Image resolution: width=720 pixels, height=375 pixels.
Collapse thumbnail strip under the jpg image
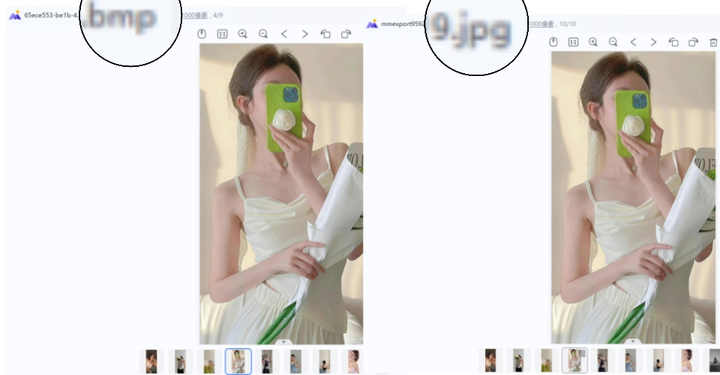tap(633, 341)
